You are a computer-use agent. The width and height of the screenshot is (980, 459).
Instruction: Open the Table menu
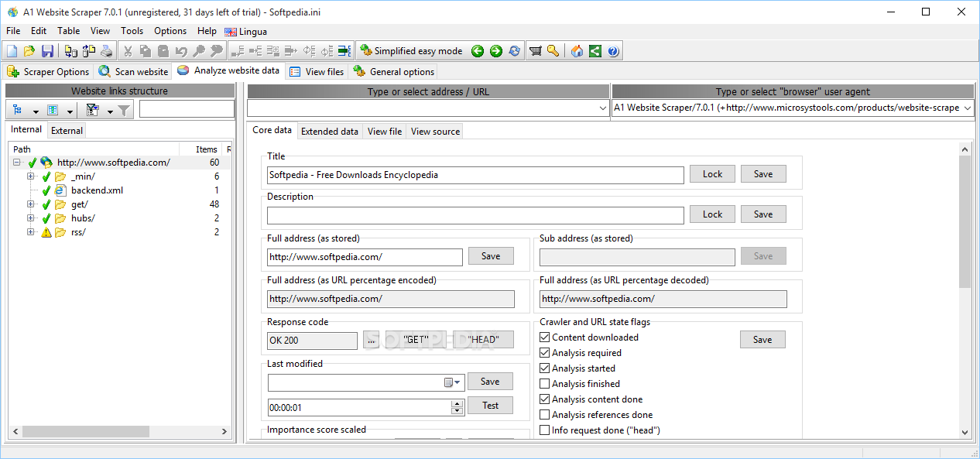[68, 31]
